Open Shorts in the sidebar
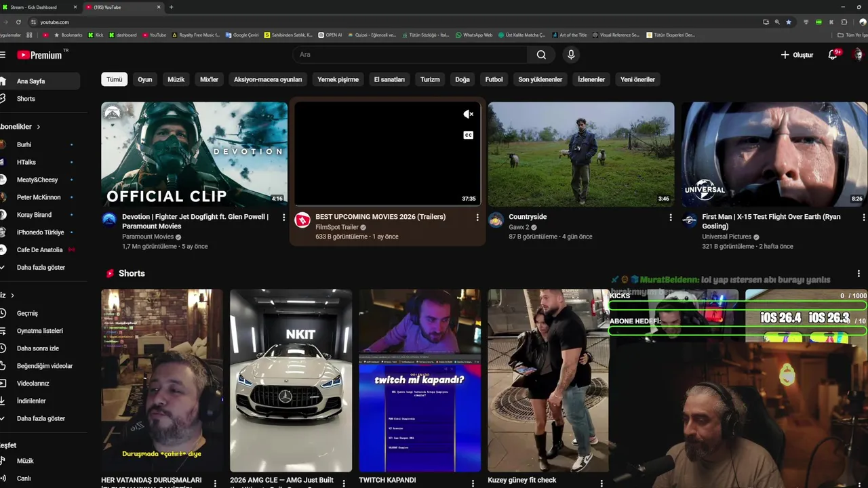The image size is (868, 488). (x=40, y=99)
